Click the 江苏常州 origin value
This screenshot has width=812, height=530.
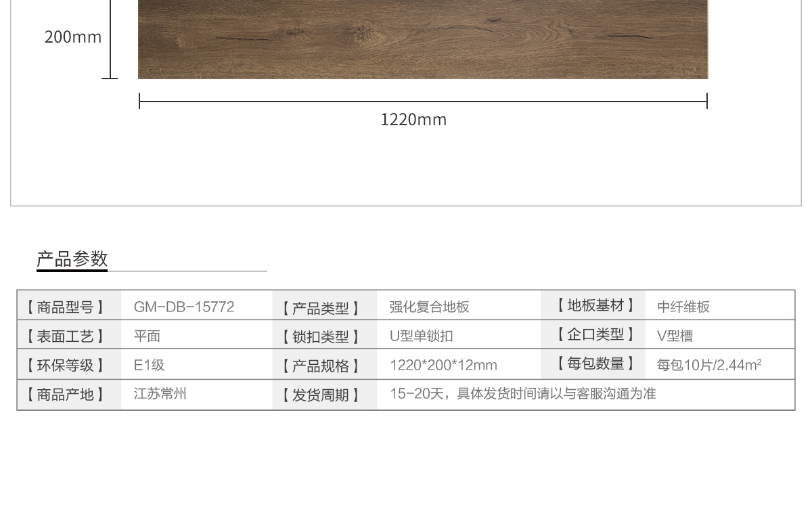click(160, 394)
